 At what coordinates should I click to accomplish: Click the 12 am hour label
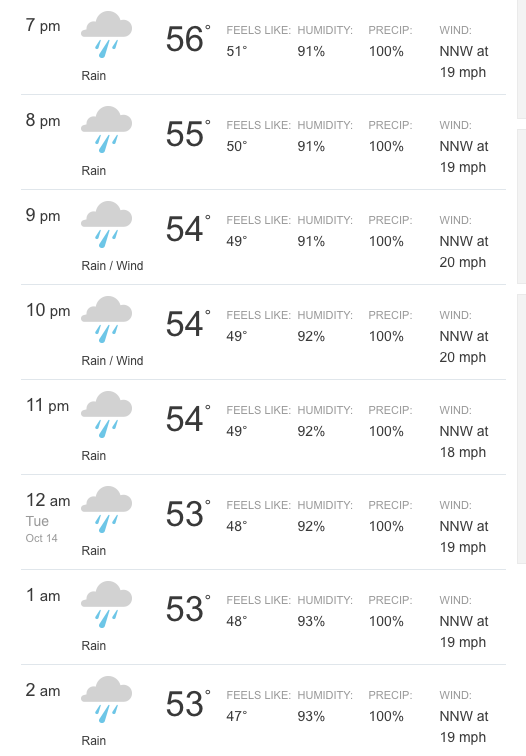(x=48, y=500)
